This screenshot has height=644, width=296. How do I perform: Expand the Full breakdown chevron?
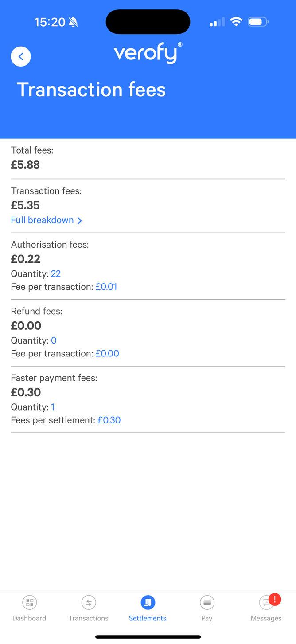tap(80, 221)
